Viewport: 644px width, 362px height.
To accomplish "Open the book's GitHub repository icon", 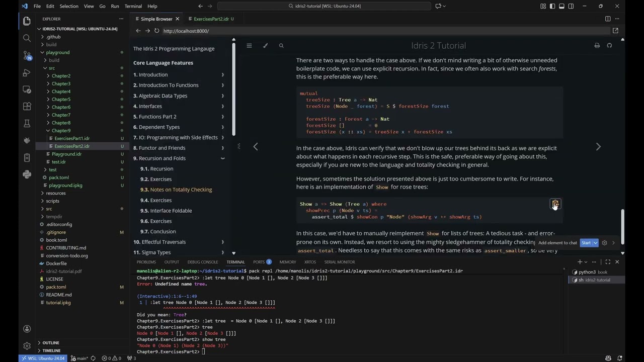I will [609, 45].
